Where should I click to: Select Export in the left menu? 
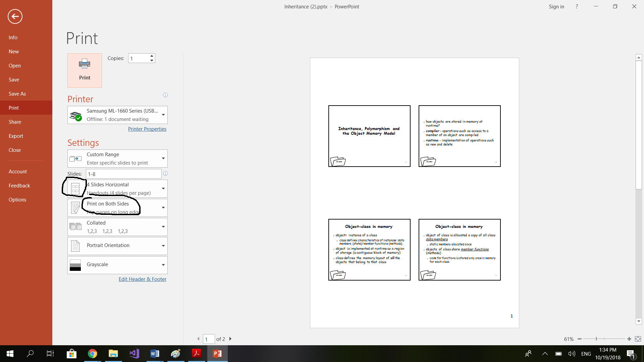pyautogui.click(x=16, y=136)
